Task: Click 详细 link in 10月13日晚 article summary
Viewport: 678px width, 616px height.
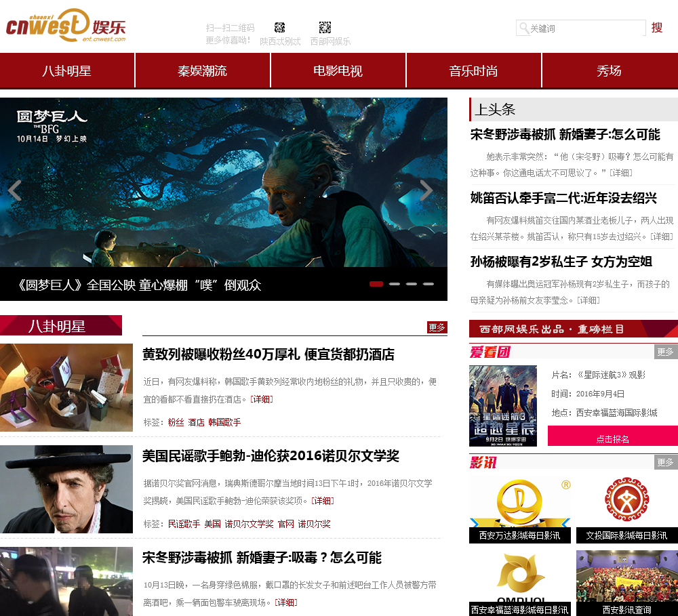Action: (x=286, y=602)
